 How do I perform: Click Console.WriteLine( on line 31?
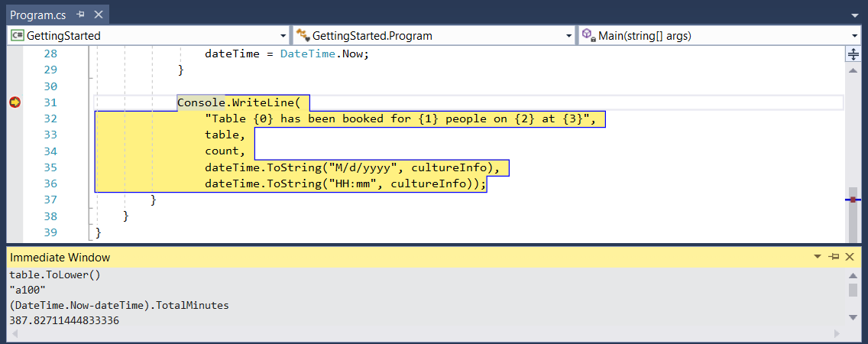(238, 102)
